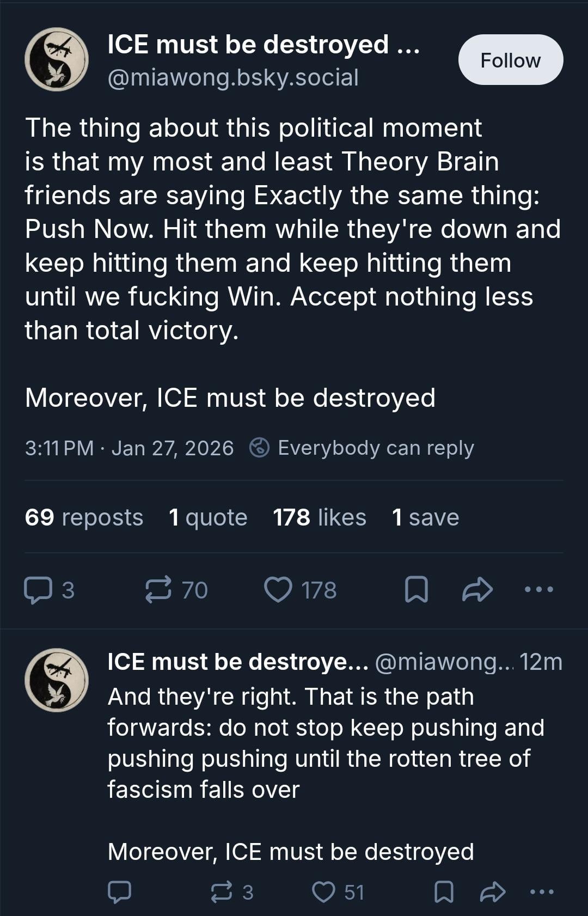View the 1 quote link
The width and height of the screenshot is (588, 916).
click(x=208, y=517)
